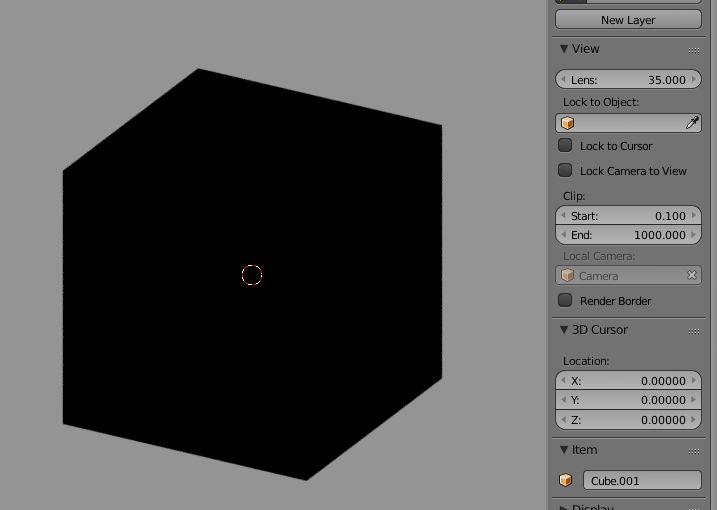Click the 3D Cursor X location field
Image resolution: width=717 pixels, height=510 pixels.
628,381
